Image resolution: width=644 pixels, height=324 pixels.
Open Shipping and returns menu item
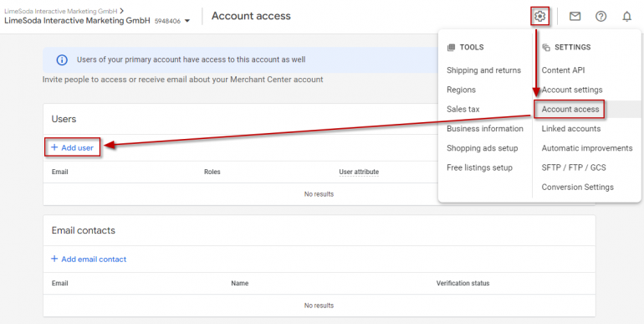(483, 70)
